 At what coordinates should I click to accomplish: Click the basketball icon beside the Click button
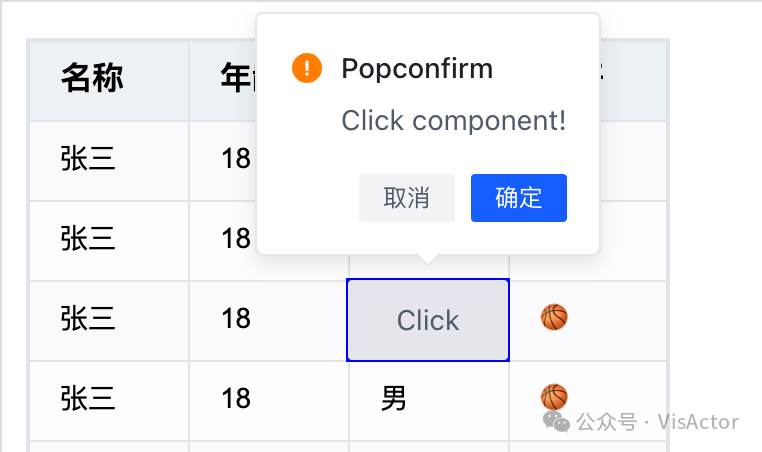tap(554, 318)
